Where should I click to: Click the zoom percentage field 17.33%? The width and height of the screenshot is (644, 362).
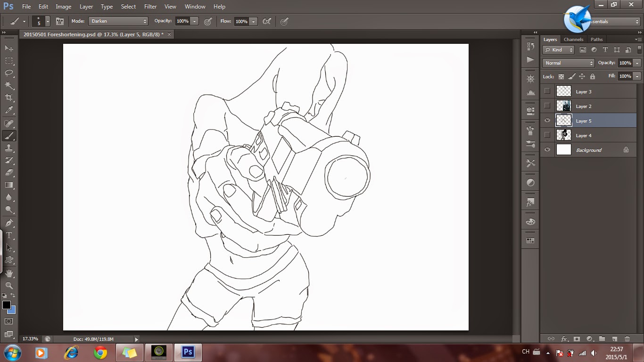31,339
